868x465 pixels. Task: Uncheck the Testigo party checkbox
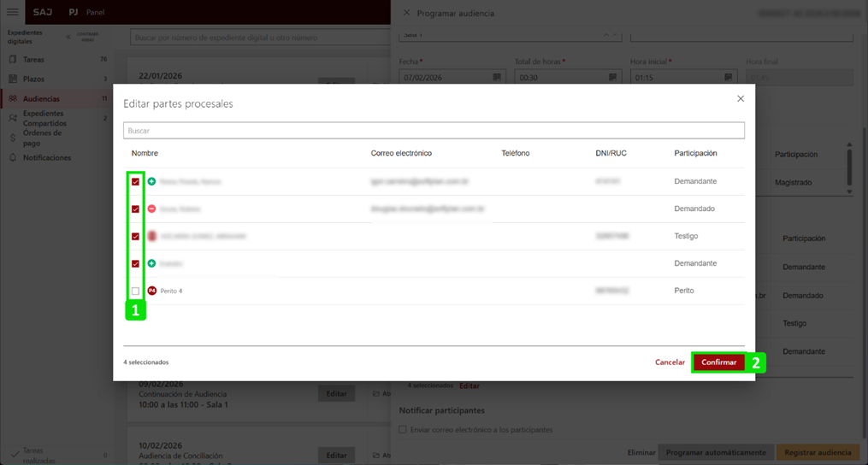coord(135,237)
